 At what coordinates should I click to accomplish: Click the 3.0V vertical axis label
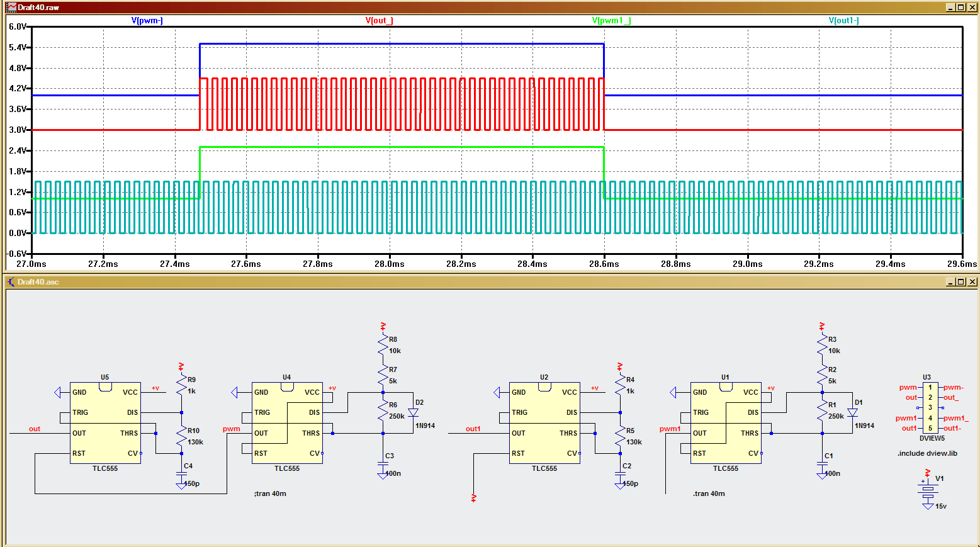[x=18, y=130]
